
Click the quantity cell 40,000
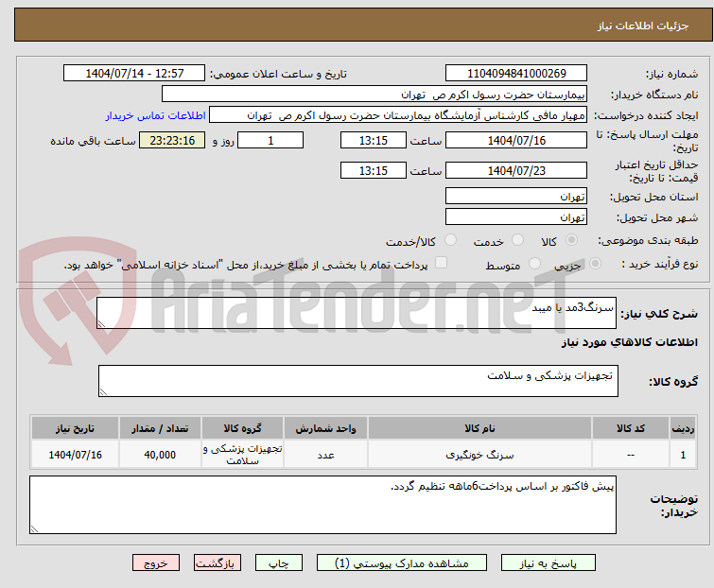160,454
